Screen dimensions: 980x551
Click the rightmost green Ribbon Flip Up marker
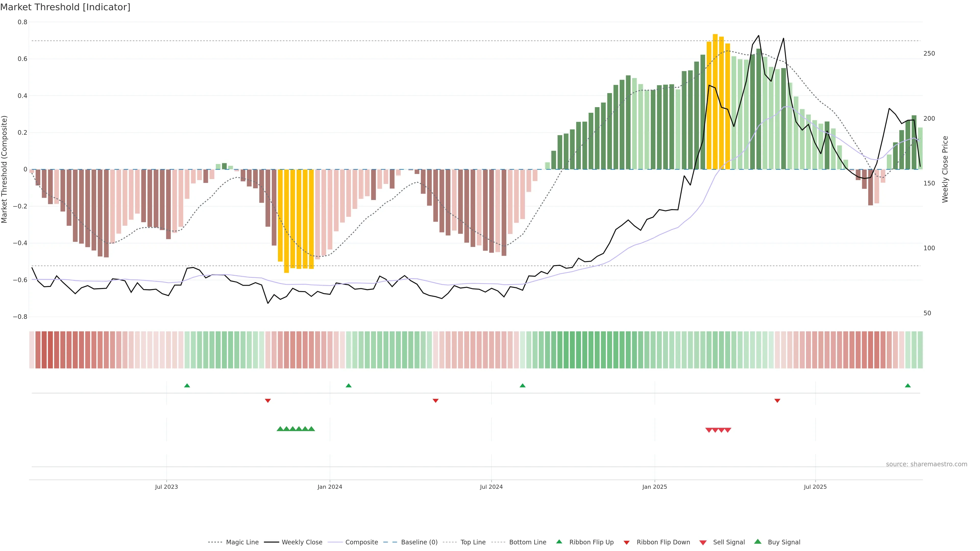pos(908,386)
